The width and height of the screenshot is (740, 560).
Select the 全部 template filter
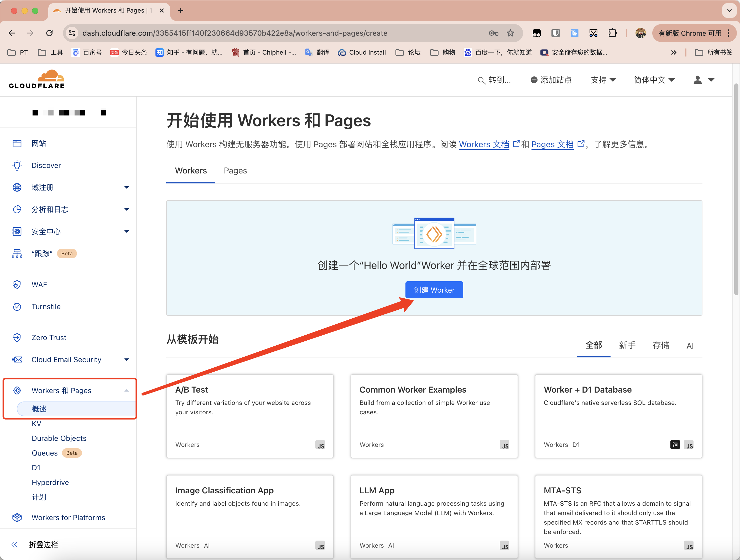pyautogui.click(x=593, y=345)
